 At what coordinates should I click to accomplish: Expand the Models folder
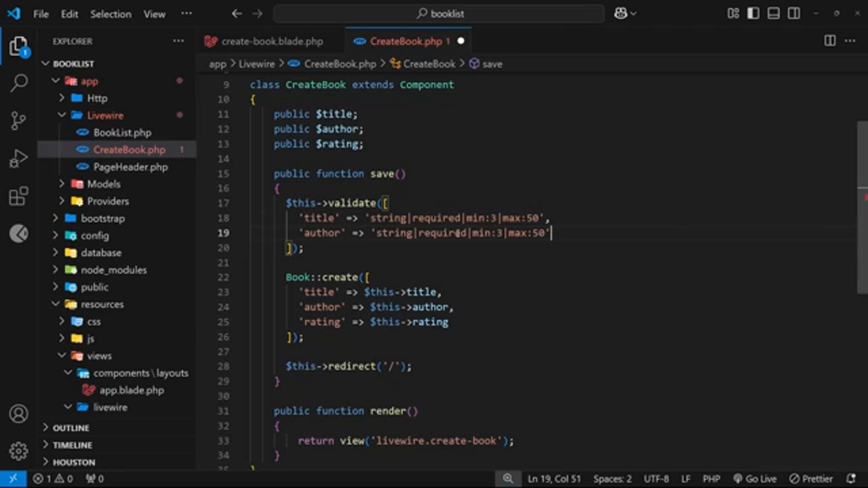[104, 184]
